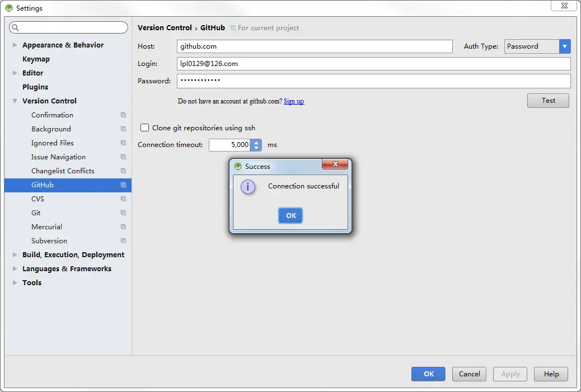
Task: Open Subversion settings page
Action: point(49,241)
